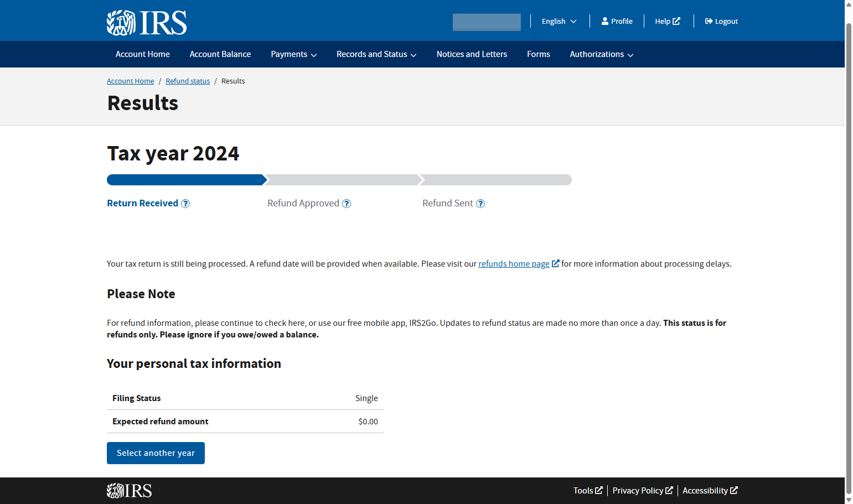Click the page's vertical scrollbar

pyautogui.click(x=849, y=259)
